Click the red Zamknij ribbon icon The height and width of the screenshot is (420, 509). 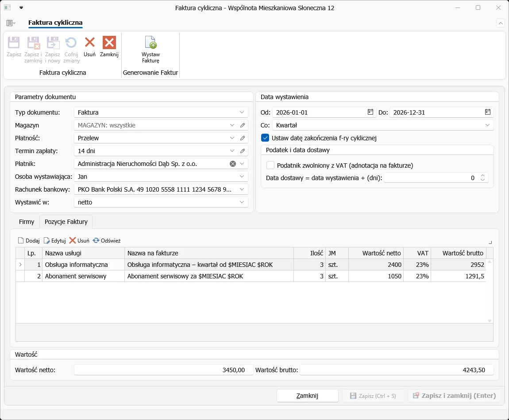click(109, 42)
